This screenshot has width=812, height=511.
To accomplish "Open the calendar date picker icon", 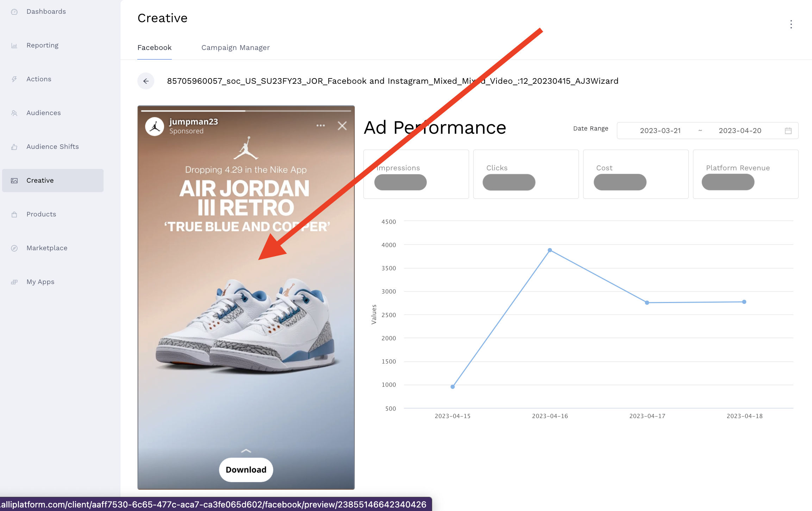I will coord(788,131).
